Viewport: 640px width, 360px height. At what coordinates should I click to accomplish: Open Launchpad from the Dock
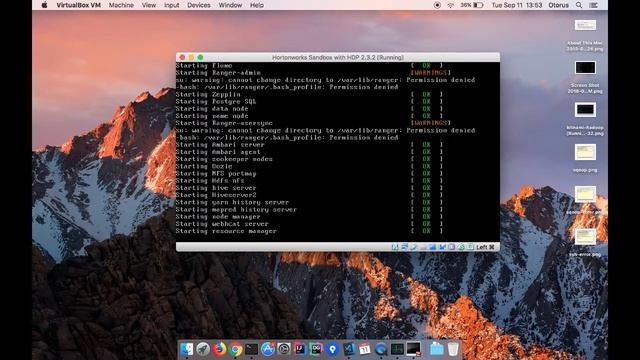coord(203,349)
